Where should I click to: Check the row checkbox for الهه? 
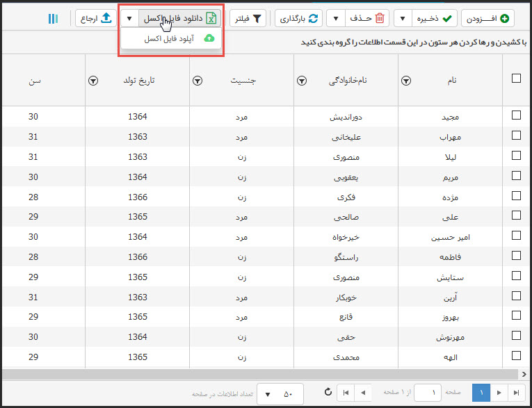[516, 355]
